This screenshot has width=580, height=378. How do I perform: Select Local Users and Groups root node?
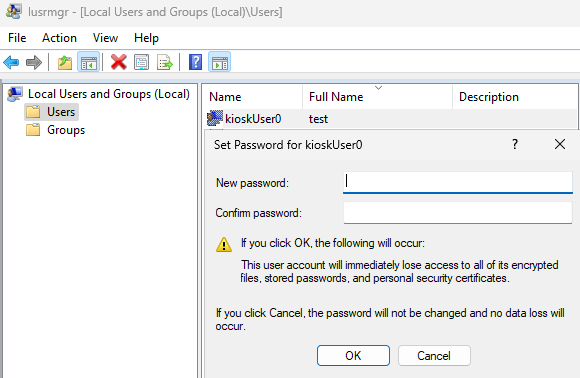point(99,94)
